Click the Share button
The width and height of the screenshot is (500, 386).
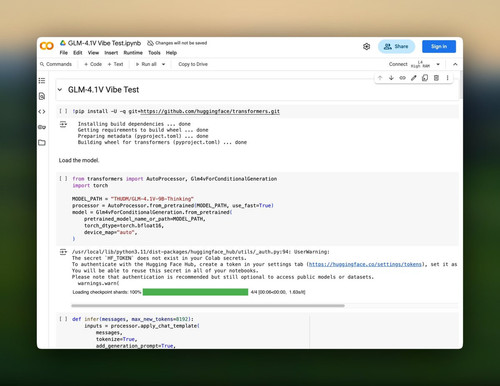coord(396,46)
